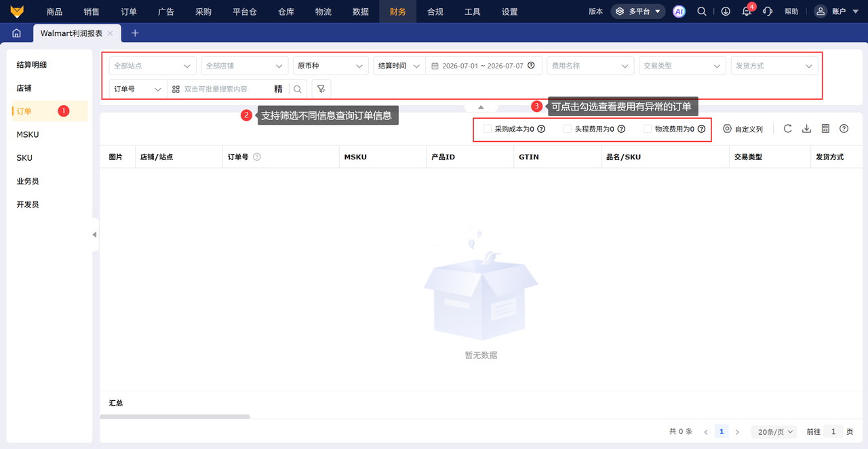Click the refresh icon in table toolbar
This screenshot has height=449, width=868.
(x=787, y=129)
